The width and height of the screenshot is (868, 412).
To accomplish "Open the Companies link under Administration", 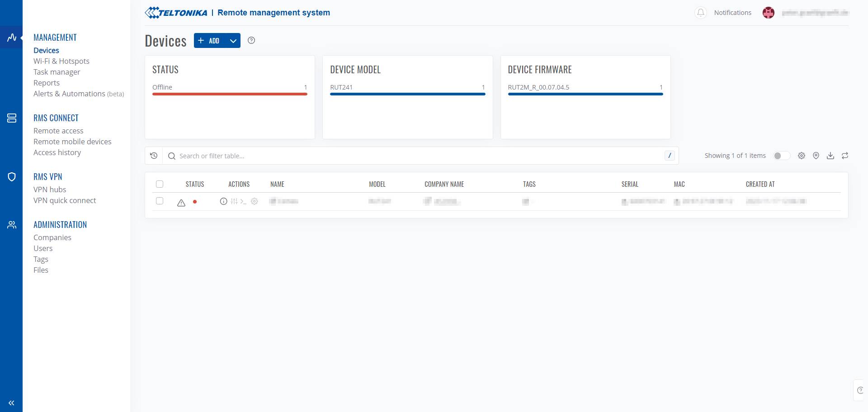I will click(52, 237).
